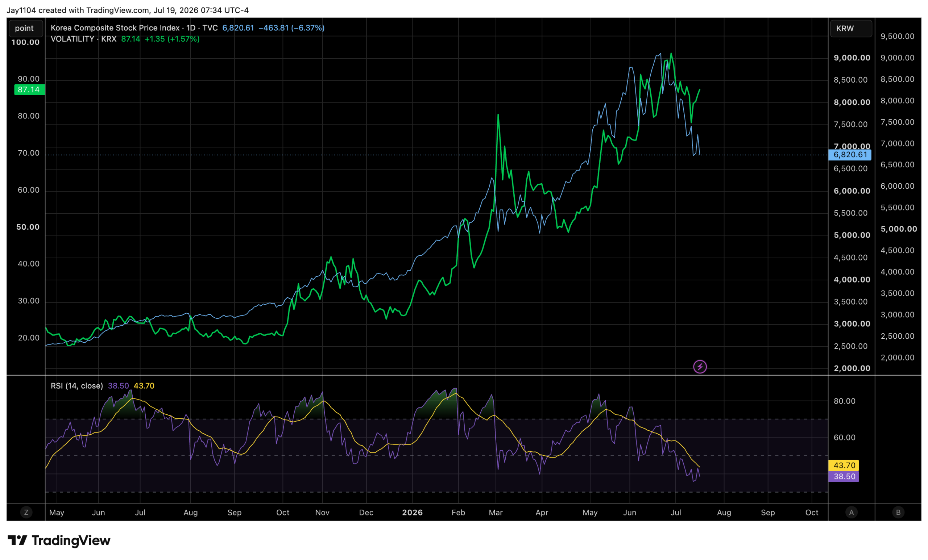The height and width of the screenshot is (560, 928).
Task: Click '90.00' on the left volatility axis
Action: (29, 79)
